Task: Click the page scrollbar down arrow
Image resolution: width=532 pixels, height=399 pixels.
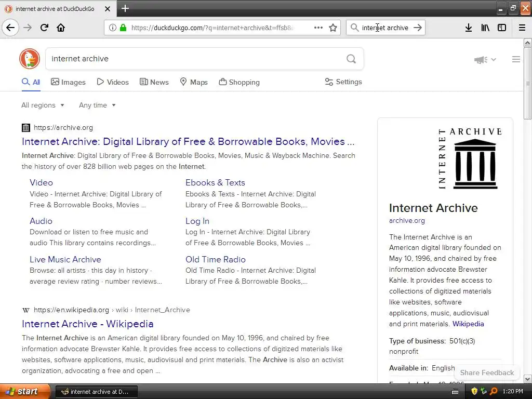Action: tap(527, 379)
